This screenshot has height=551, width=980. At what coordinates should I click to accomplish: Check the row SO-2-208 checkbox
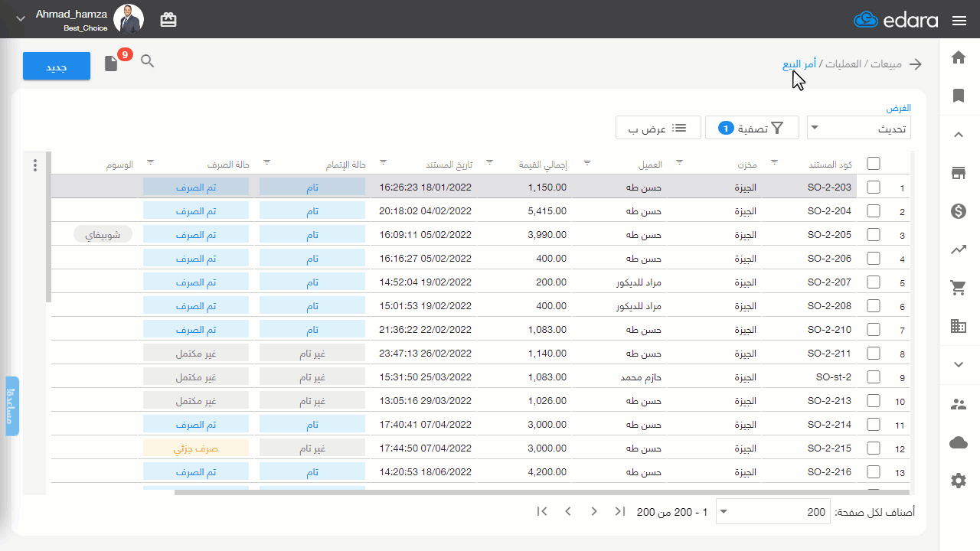(874, 305)
